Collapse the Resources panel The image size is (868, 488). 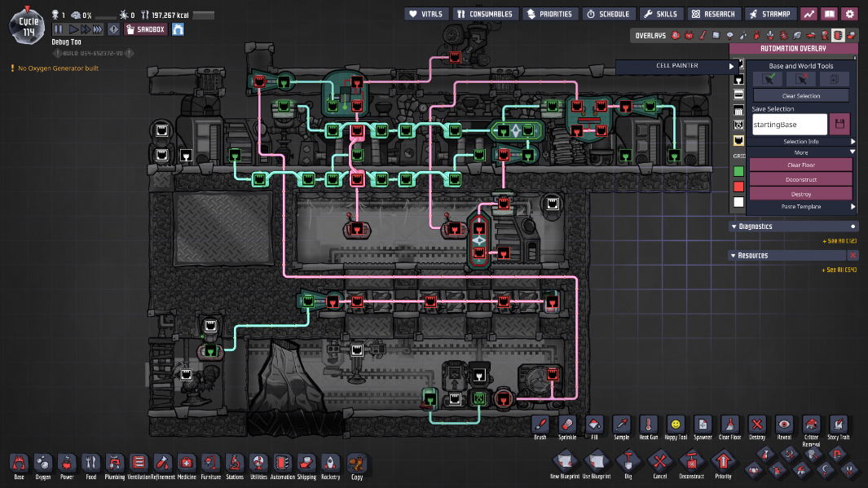(734, 256)
